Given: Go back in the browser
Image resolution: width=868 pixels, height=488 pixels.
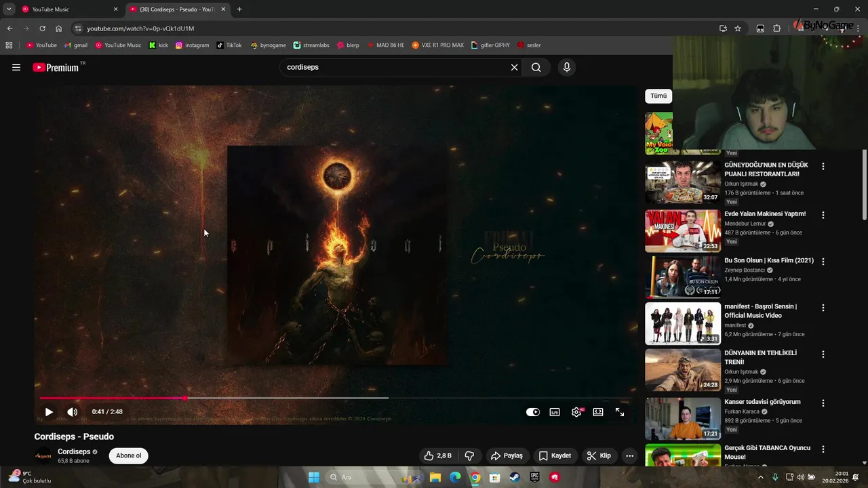Looking at the screenshot, I should (9, 28).
